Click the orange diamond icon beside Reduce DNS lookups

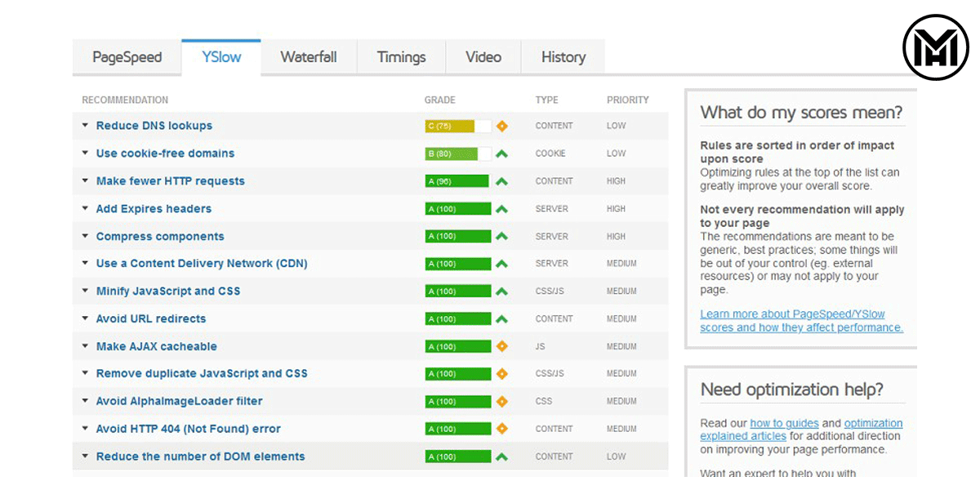click(501, 126)
